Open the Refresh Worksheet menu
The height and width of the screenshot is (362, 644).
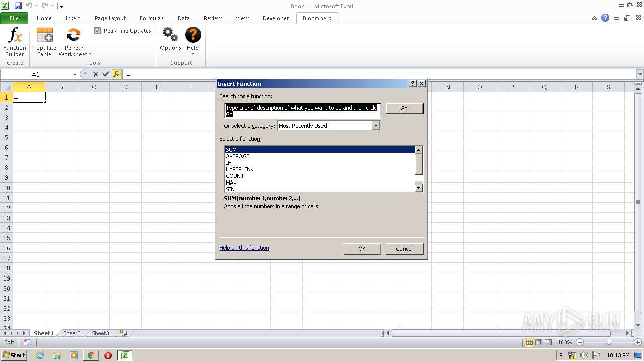74,42
